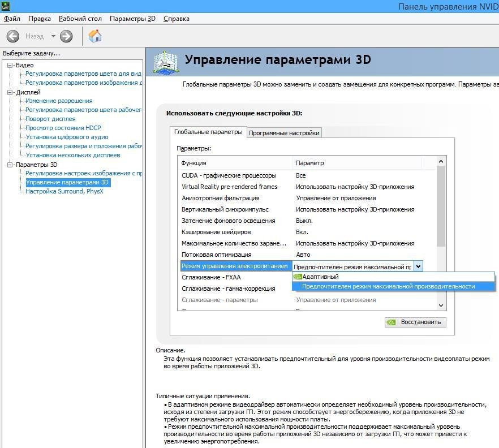Click the Back arrow icon
The image size is (499, 448).
pos(12,36)
